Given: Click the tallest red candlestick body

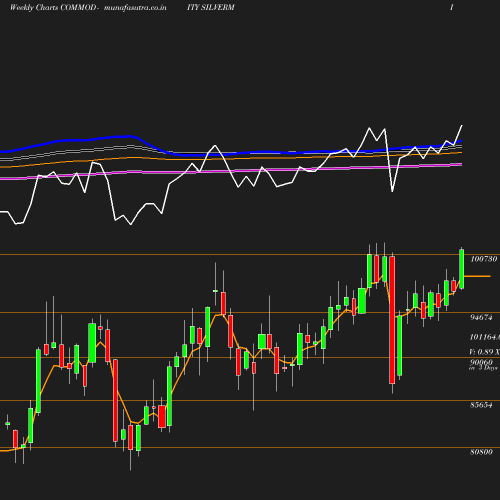Looking at the screenshot, I should click(x=392, y=320).
